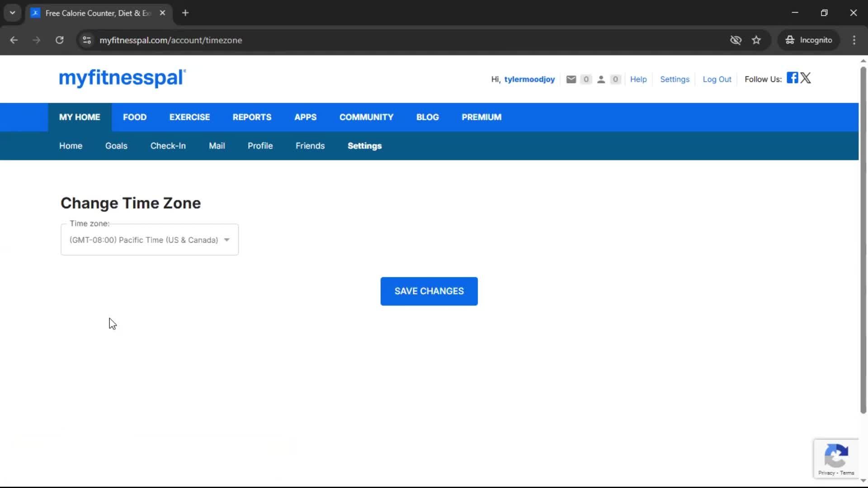Restore down the browser window
The height and width of the screenshot is (488, 868).
[824, 13]
